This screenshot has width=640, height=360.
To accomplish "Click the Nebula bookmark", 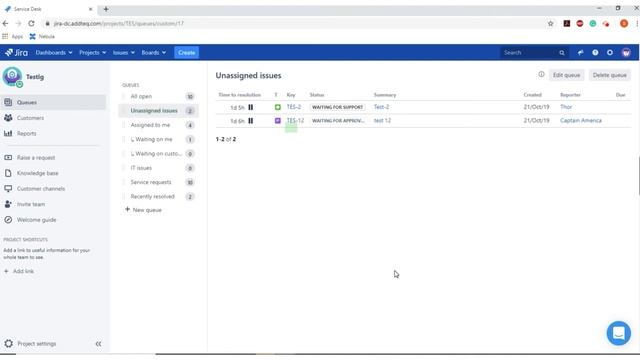I will point(42,36).
